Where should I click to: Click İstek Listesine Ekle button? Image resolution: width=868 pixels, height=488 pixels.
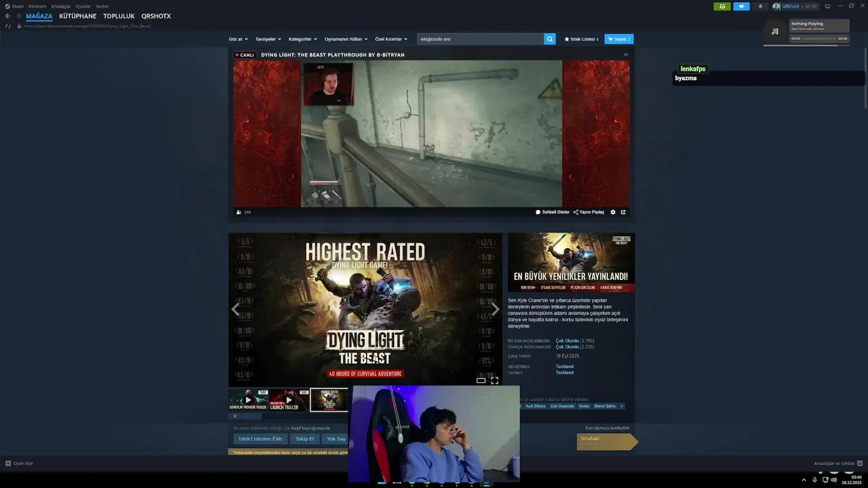pos(260,439)
